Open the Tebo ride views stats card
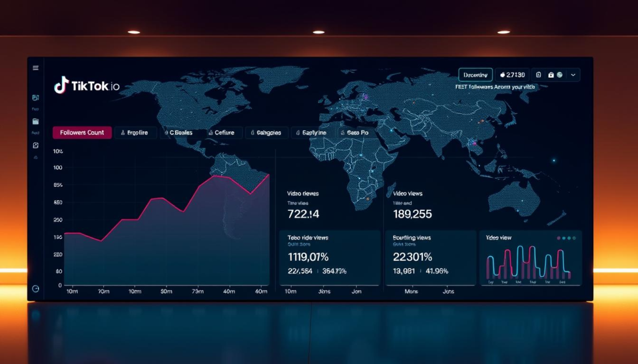The width and height of the screenshot is (638, 364). point(328,257)
